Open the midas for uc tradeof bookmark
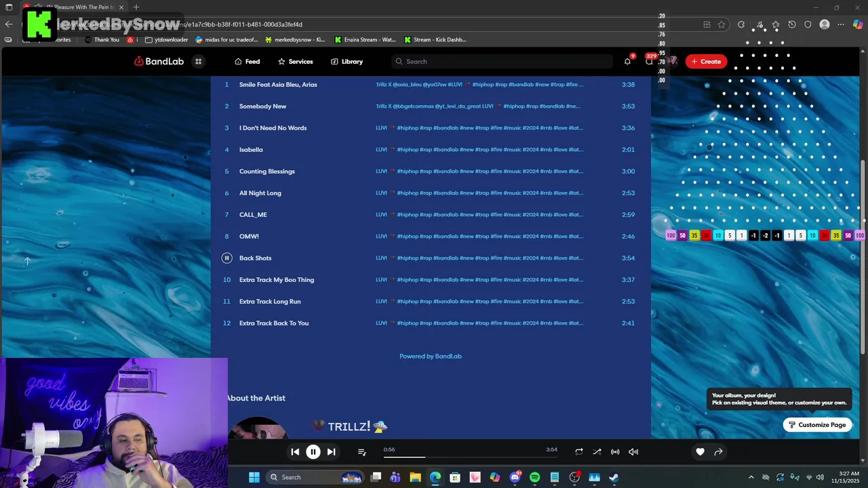 coord(226,40)
